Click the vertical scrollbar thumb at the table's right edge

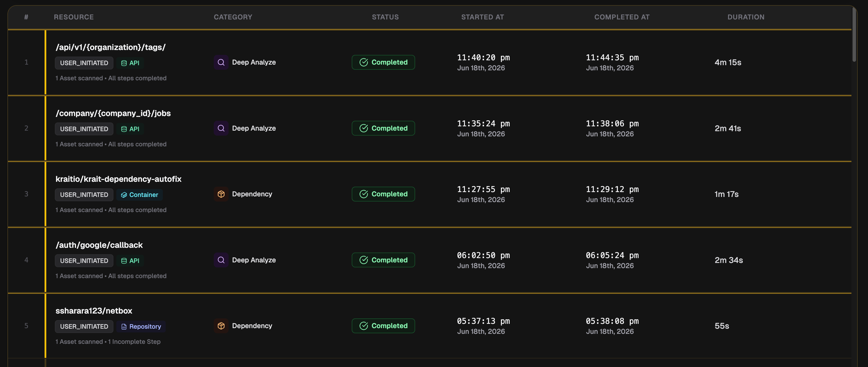854,34
